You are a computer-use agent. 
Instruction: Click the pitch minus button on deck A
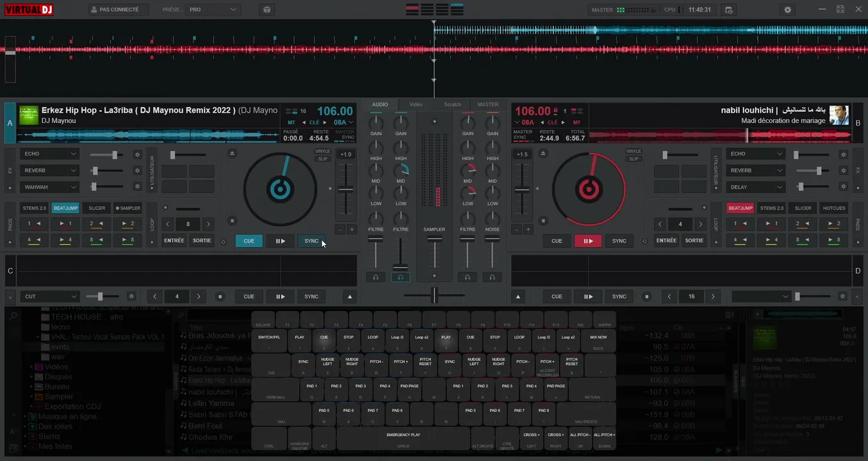point(340,229)
